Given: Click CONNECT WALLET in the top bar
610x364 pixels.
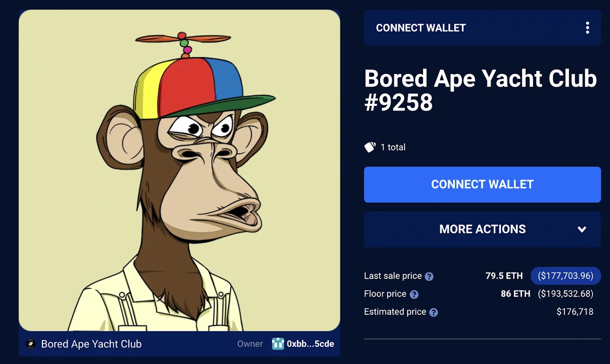Looking at the screenshot, I should tap(421, 28).
